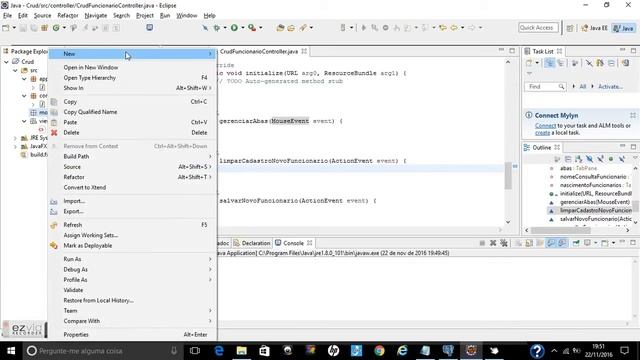Click the Open Type icon in toolbar
Viewport: 640px width, 360px height.
point(280,28)
